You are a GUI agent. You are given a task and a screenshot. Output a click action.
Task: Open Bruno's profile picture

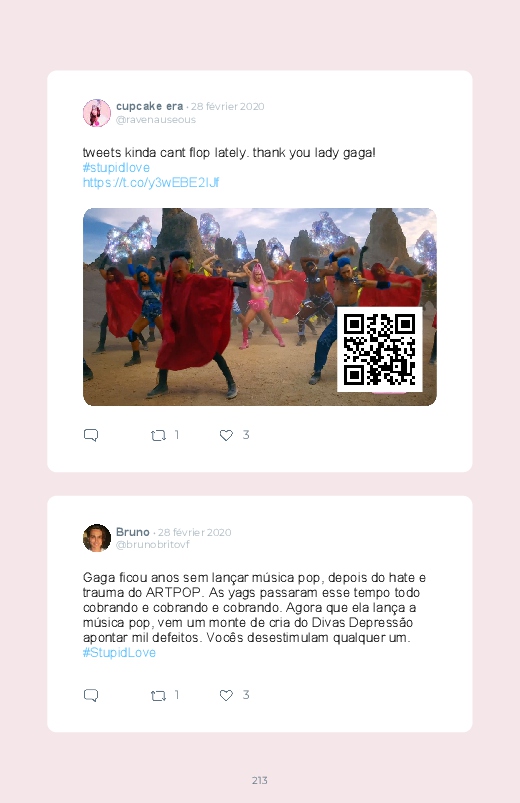coord(97,538)
